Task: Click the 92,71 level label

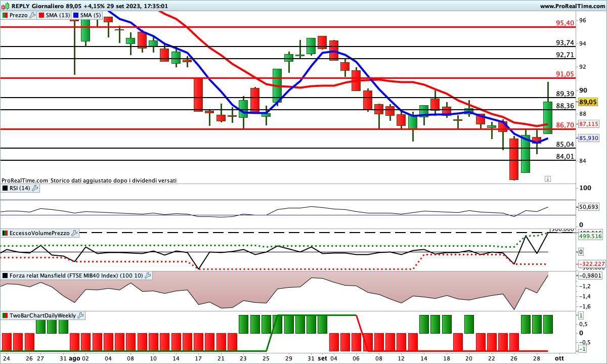Action: (565, 55)
